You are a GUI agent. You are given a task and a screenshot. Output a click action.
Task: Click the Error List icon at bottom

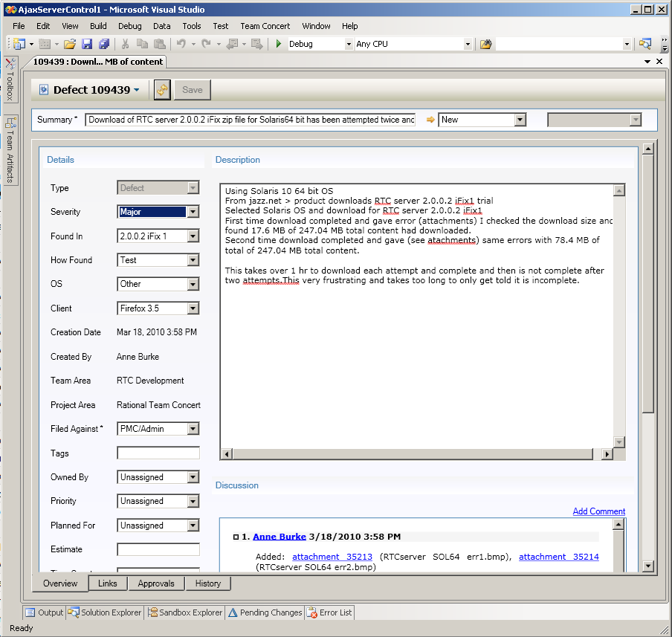pyautogui.click(x=312, y=612)
